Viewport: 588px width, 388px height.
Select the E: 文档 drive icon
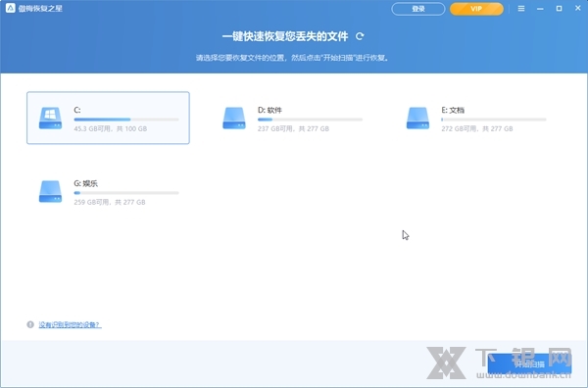[417, 119]
